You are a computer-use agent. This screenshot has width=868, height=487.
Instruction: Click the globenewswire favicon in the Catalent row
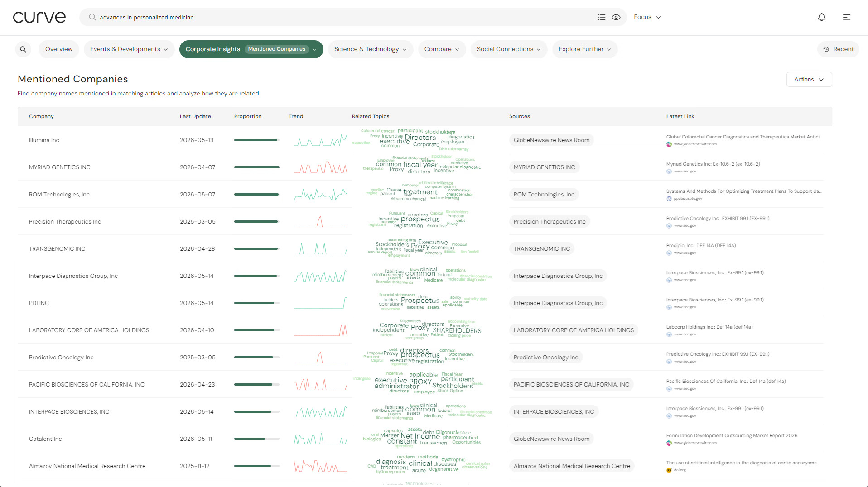click(669, 443)
